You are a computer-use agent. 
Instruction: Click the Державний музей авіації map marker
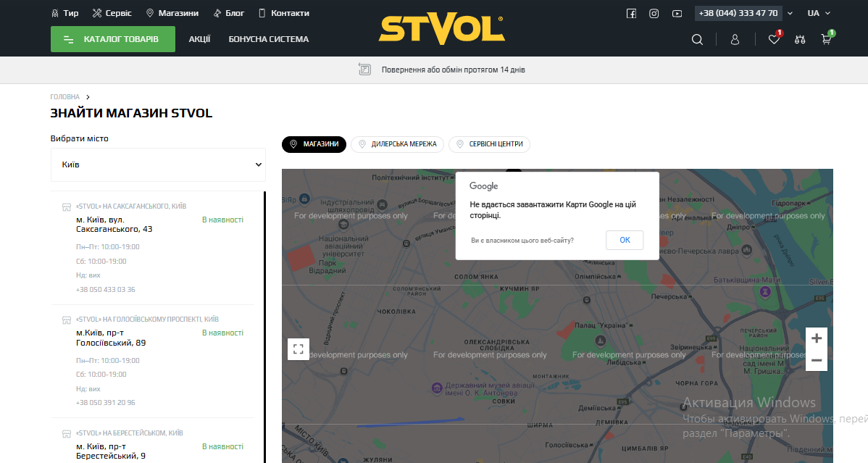pos(437,388)
